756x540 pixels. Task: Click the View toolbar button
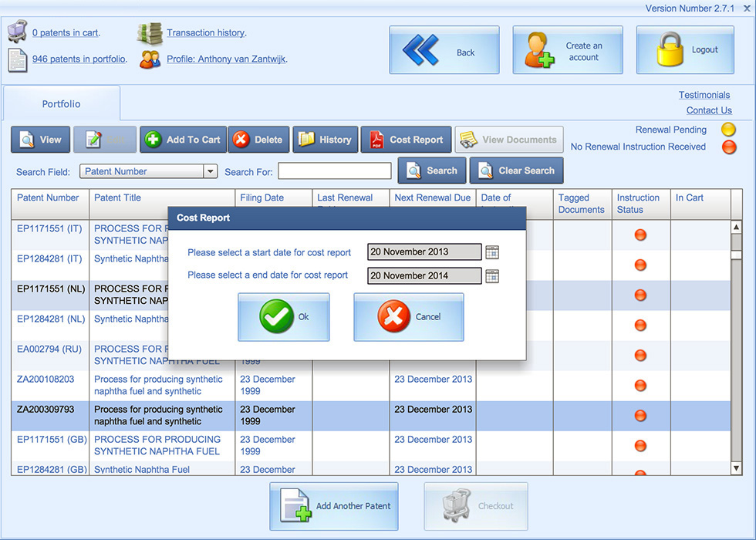40,140
